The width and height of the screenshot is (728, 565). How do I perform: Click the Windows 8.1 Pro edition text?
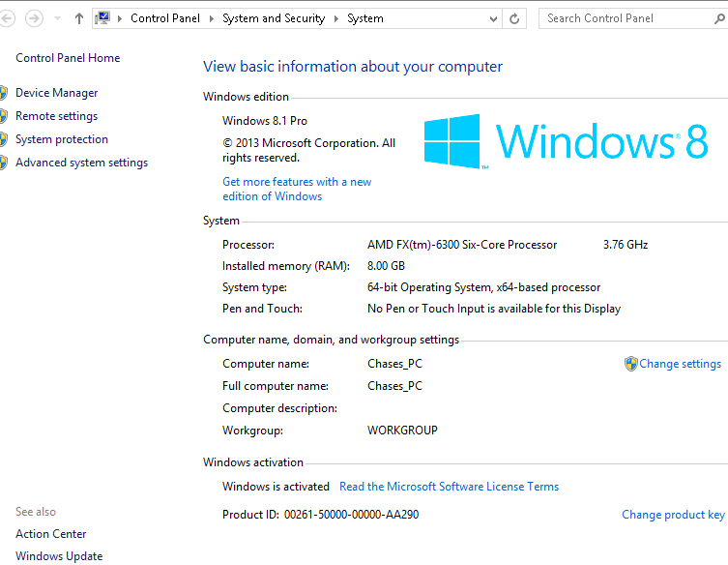pyautogui.click(x=265, y=120)
